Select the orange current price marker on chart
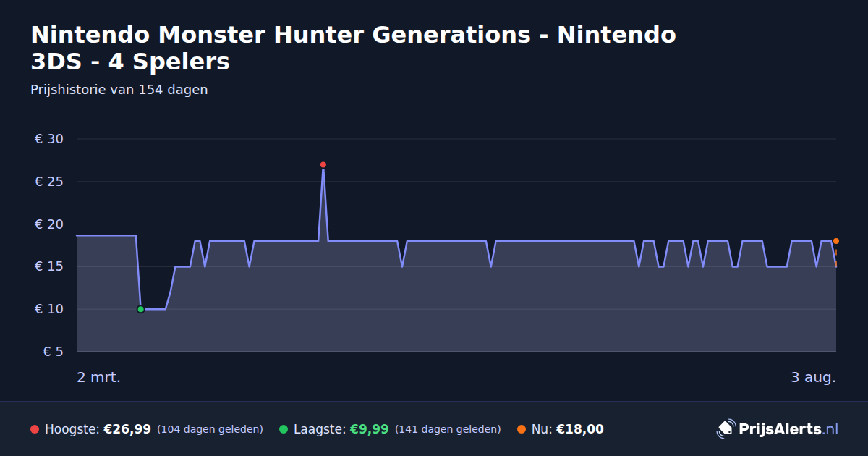The width and height of the screenshot is (868, 456). pos(835,241)
